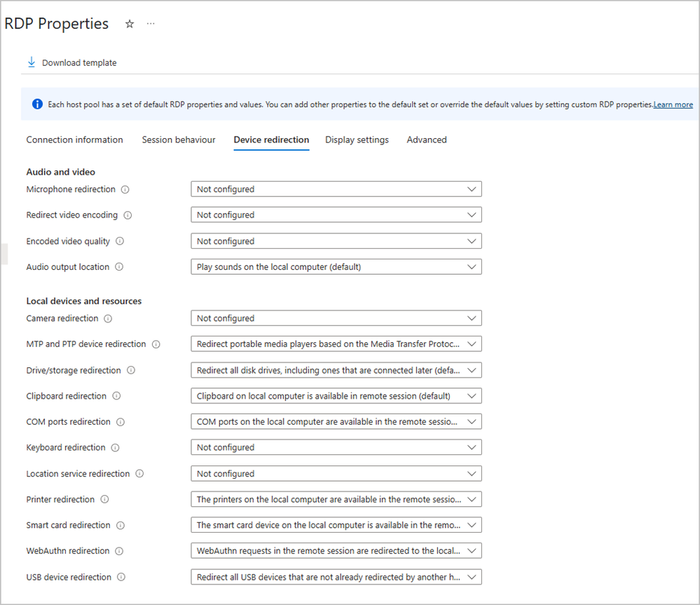The image size is (700, 605).
Task: Go to the Advanced tab
Action: [427, 140]
